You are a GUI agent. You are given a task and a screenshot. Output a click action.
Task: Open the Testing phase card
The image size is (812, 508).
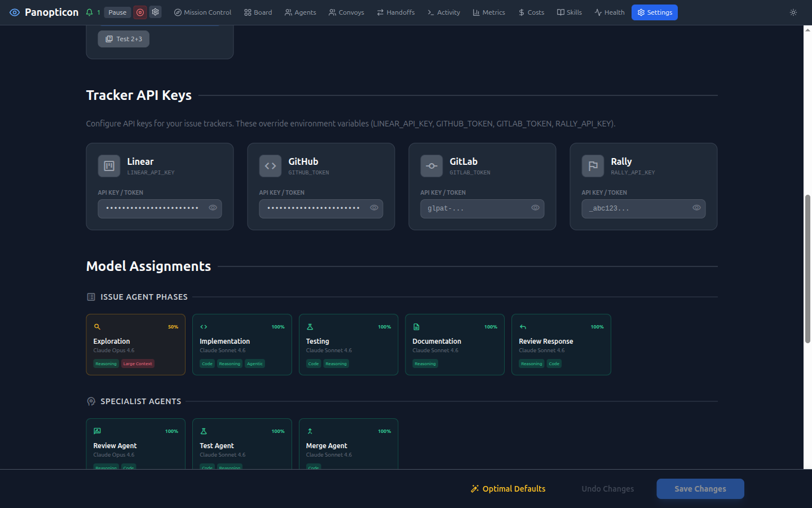click(348, 344)
